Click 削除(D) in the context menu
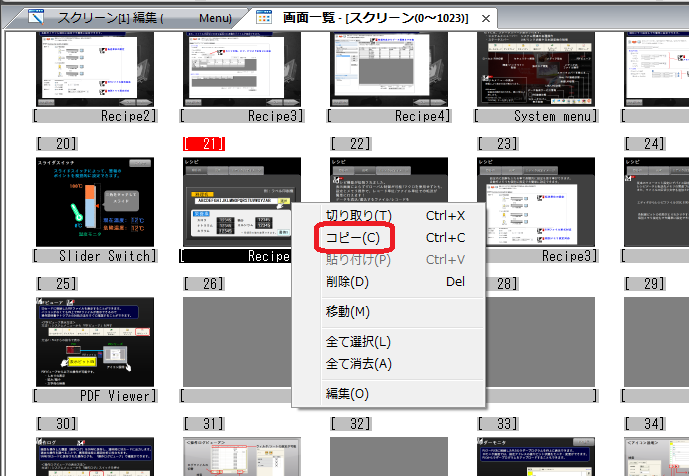 (x=349, y=282)
